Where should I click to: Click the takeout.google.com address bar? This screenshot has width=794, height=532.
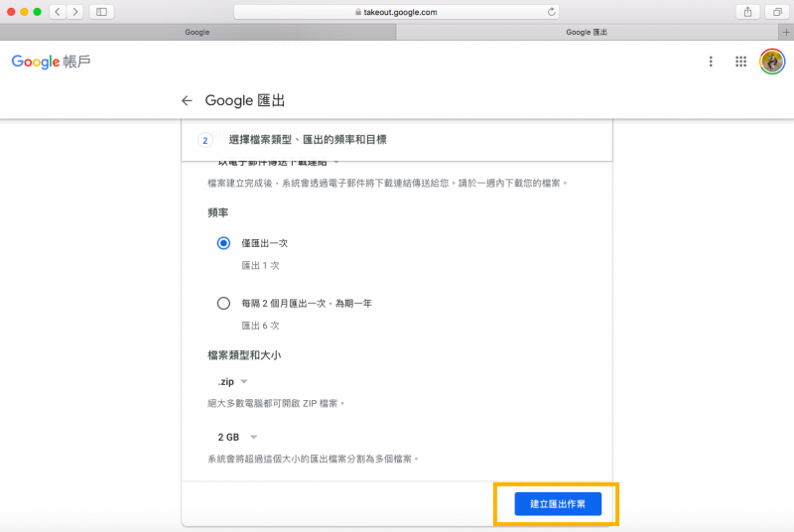[396, 12]
